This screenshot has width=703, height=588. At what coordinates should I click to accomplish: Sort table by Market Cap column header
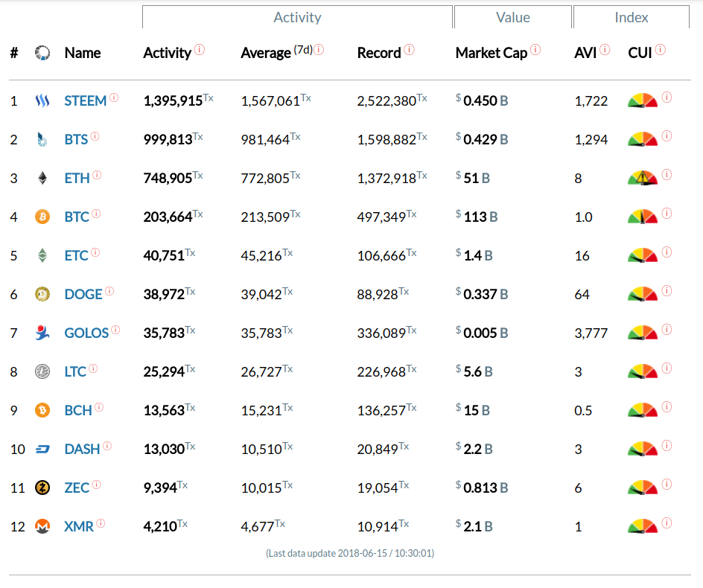492,53
